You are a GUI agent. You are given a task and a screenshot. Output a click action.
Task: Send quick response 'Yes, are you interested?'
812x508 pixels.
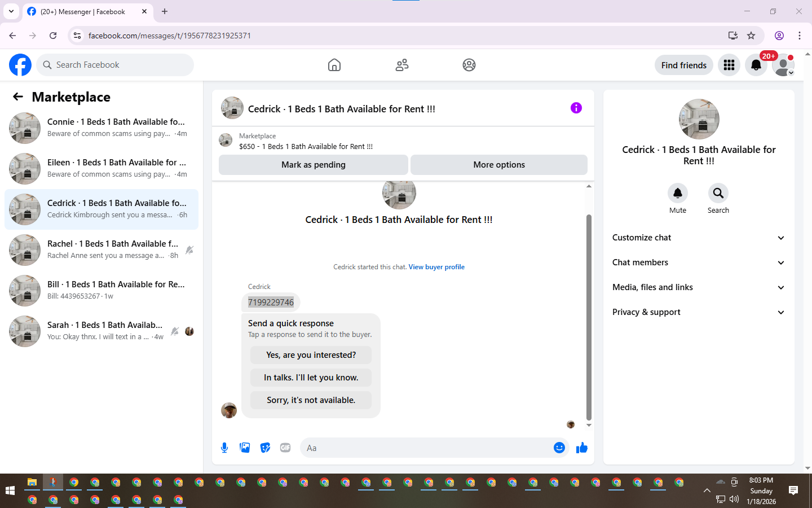point(311,355)
